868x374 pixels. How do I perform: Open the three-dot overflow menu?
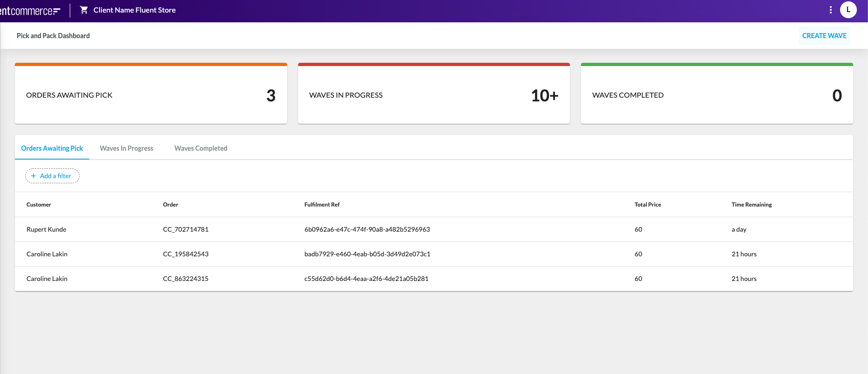pyautogui.click(x=830, y=10)
